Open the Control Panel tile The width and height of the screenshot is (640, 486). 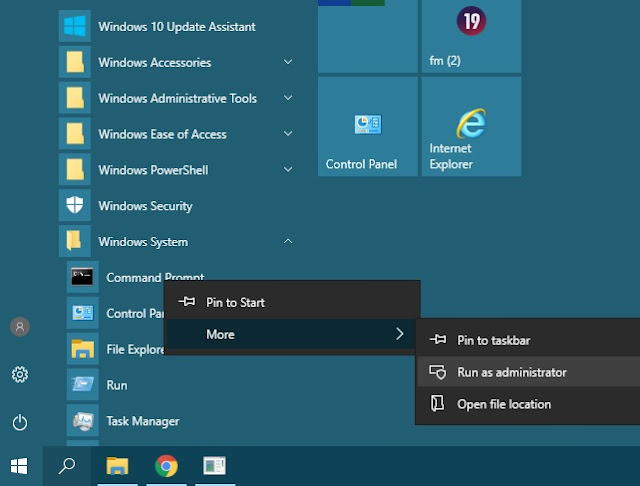tap(367, 126)
